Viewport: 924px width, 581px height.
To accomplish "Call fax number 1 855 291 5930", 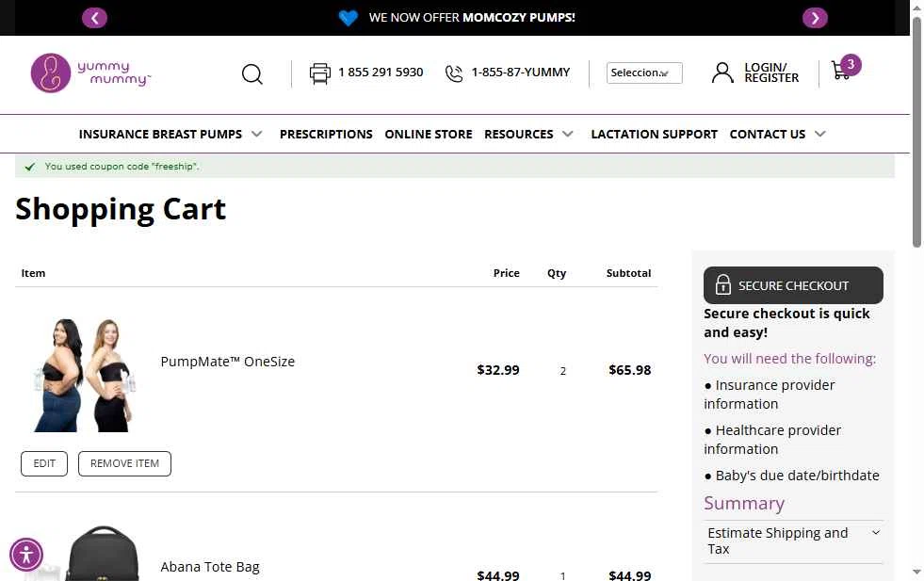I will coord(381,73).
